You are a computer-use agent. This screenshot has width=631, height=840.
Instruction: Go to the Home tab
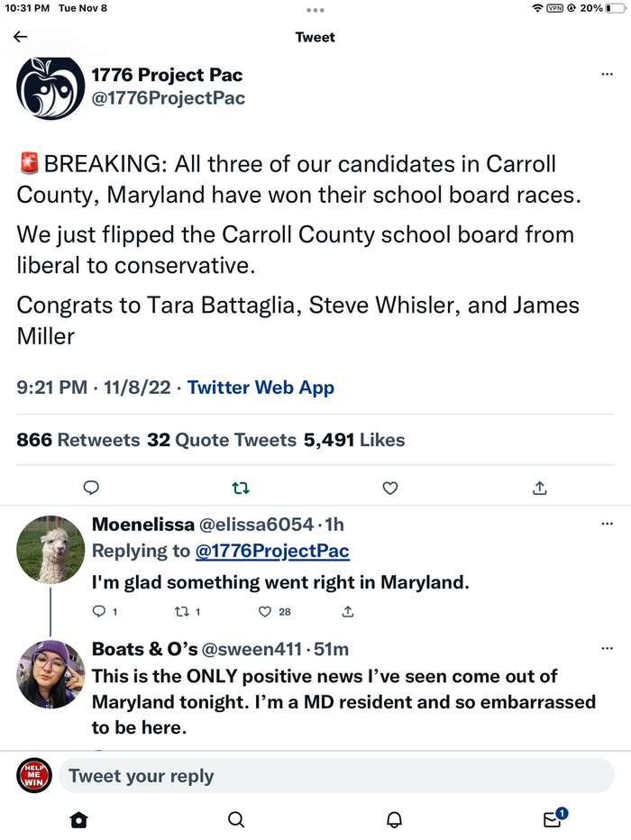(x=79, y=819)
